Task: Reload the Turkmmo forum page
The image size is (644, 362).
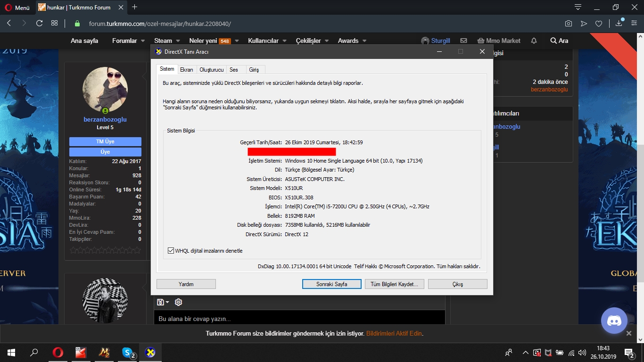Action: point(40,23)
